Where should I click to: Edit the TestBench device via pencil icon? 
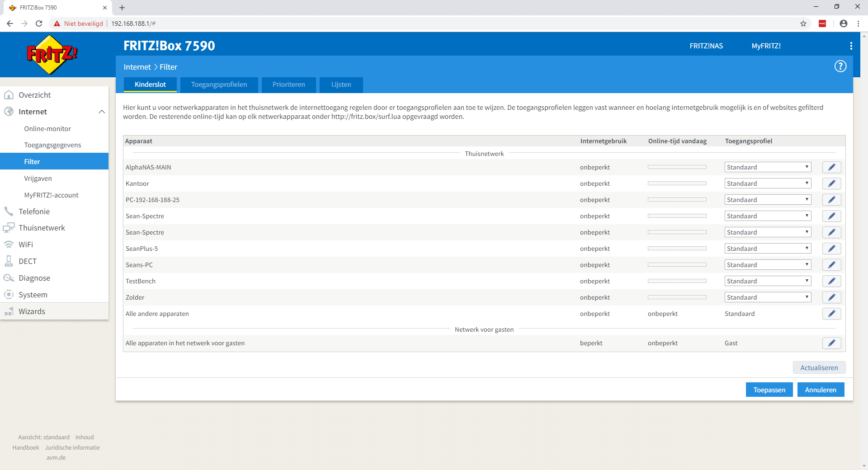click(x=831, y=281)
